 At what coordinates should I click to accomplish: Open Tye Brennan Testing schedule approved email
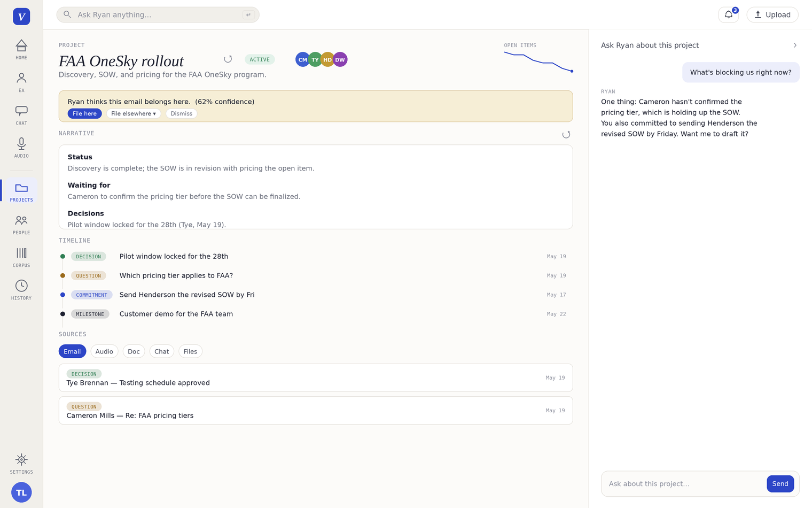316,378
